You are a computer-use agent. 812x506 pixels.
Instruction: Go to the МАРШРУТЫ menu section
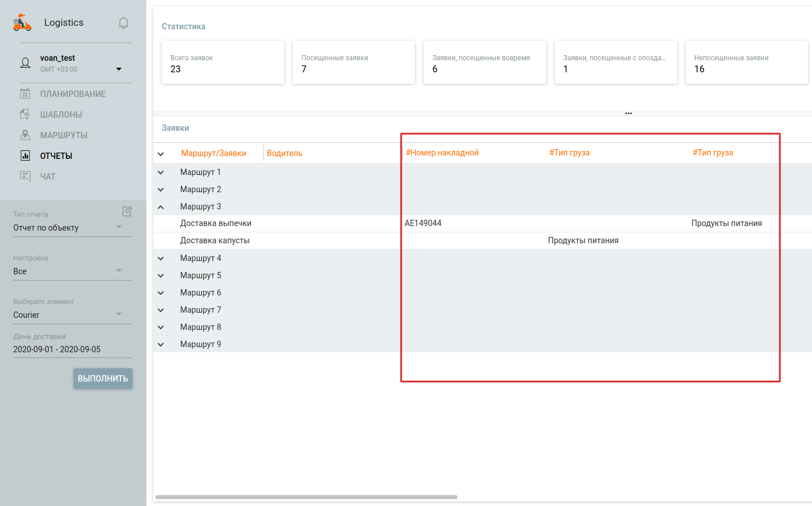pyautogui.click(x=64, y=135)
